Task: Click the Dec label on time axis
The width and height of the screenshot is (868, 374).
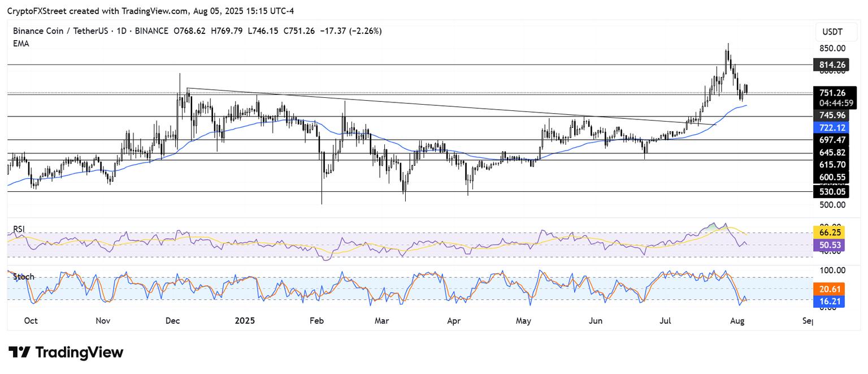Action: (172, 321)
